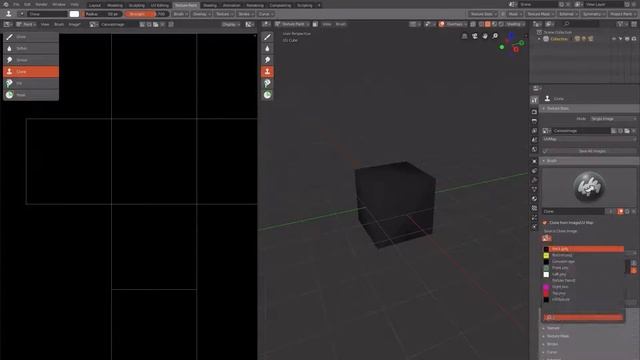Viewport: 640px width, 360px height.
Task: Open the File menu
Action: coord(17,4)
